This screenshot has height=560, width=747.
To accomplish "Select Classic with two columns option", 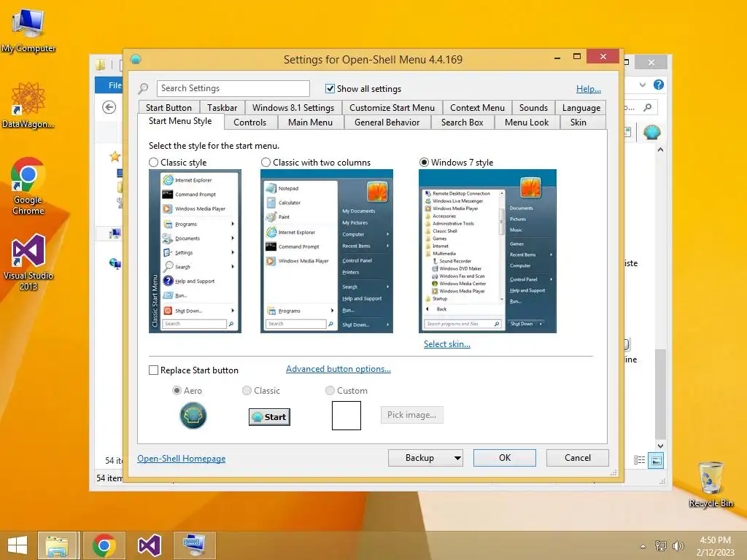I will (266, 163).
